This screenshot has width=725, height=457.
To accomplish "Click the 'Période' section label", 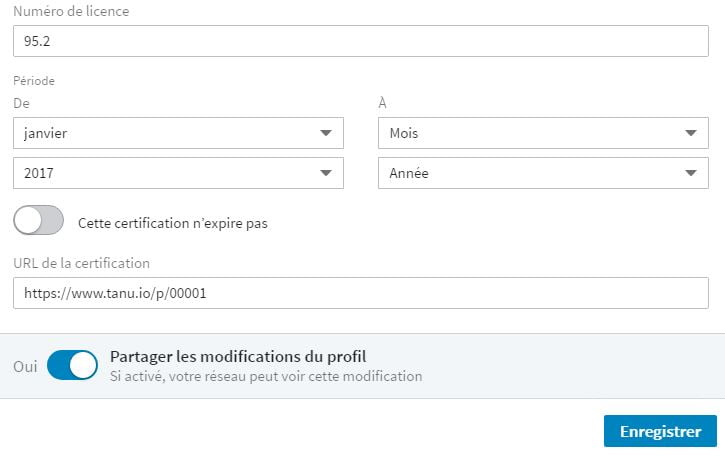I will (34, 80).
